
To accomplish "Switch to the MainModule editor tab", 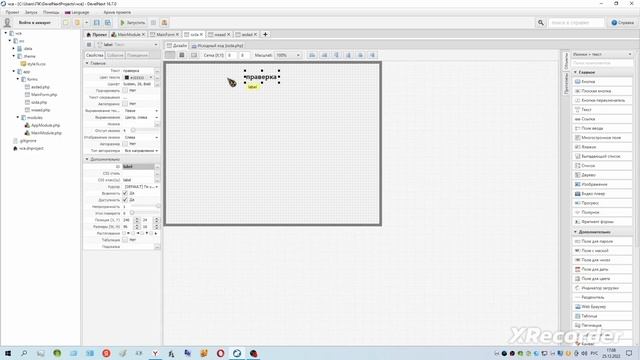I will pyautogui.click(x=128, y=35).
